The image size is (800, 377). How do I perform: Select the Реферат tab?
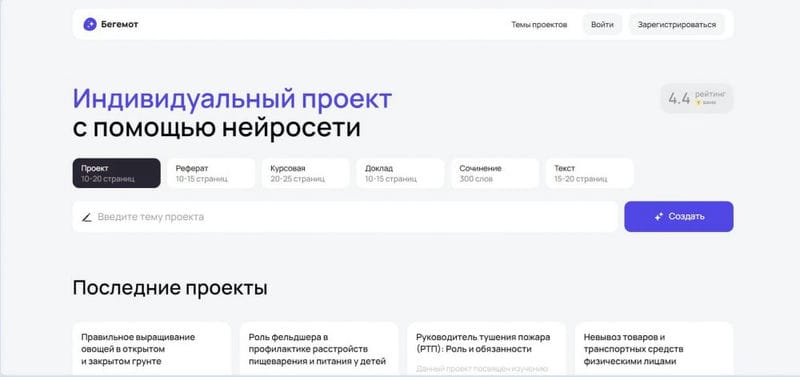click(x=211, y=173)
